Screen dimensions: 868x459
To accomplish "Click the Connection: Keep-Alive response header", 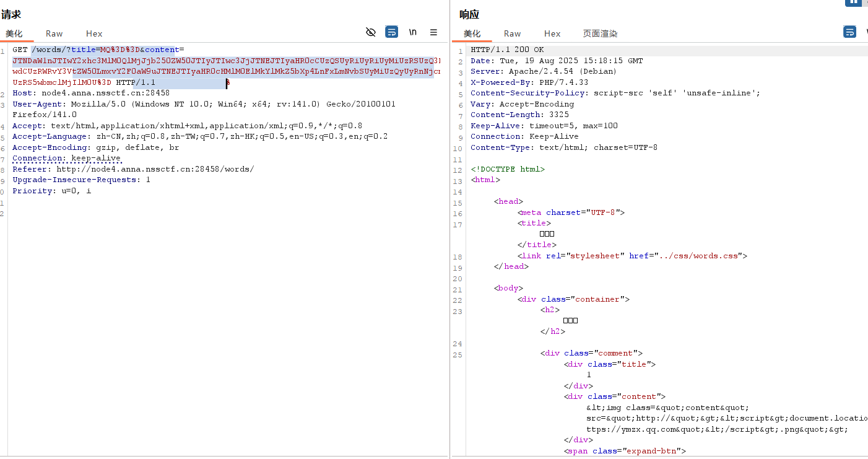I will 524,136.
